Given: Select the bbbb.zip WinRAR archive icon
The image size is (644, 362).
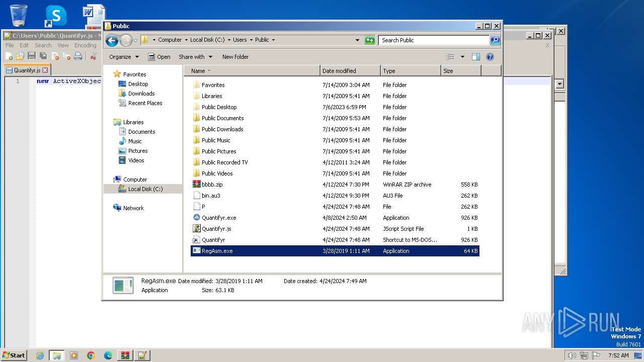Looking at the screenshot, I should (197, 185).
